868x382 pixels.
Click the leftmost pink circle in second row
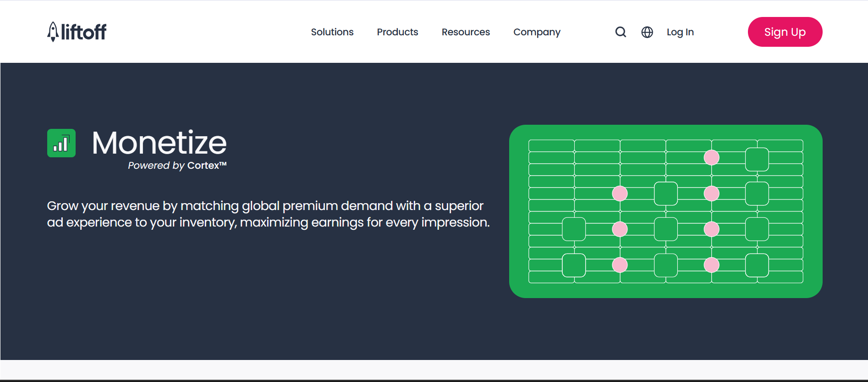click(620, 194)
